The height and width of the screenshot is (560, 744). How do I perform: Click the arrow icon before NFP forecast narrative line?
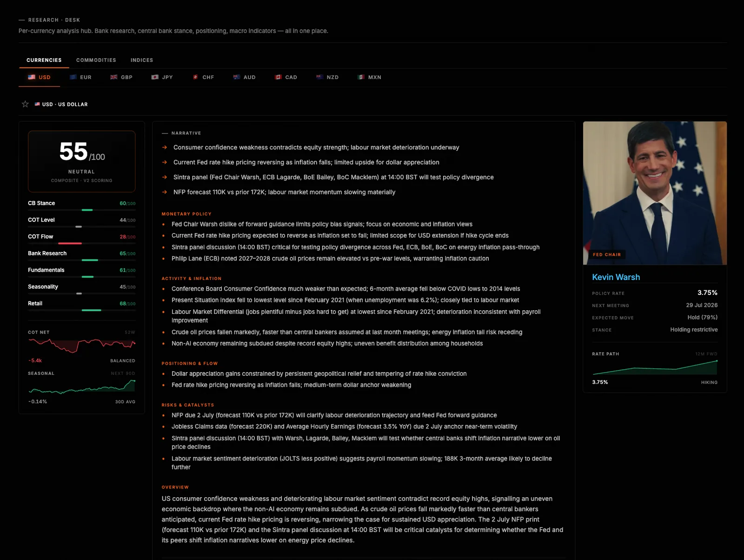point(165,192)
